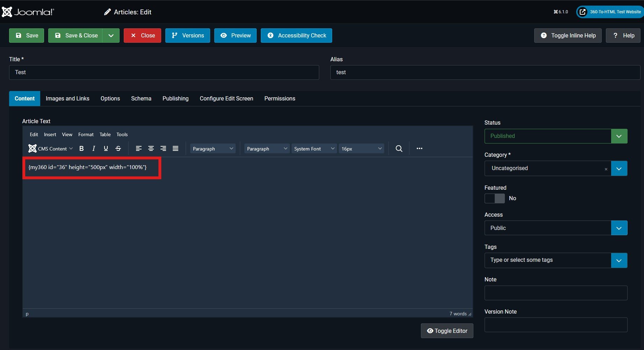This screenshot has height=350, width=644.
Task: Click the 7 words count in status bar
Action: pyautogui.click(x=458, y=314)
